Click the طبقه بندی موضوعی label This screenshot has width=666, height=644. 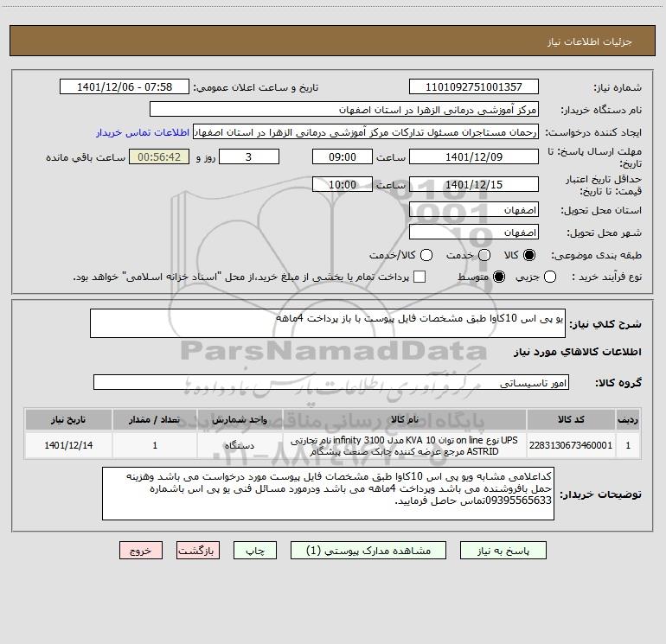596,255
